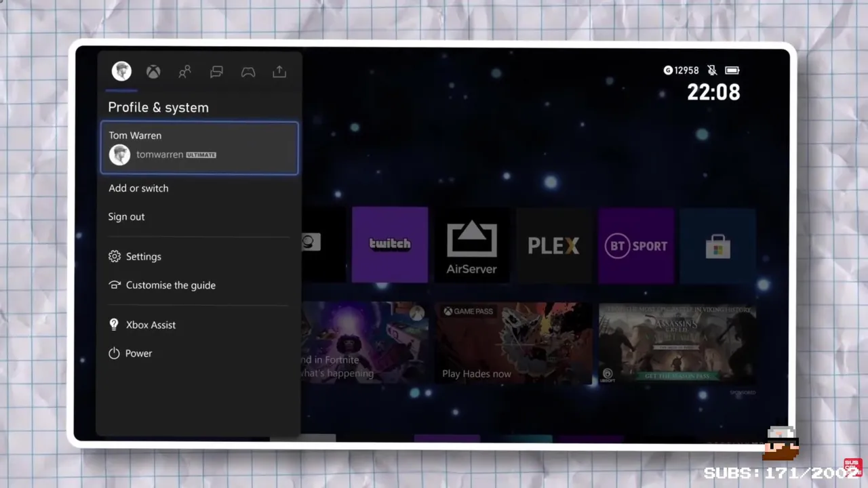The image size is (868, 488).
Task: Select the Tom Warren profile card
Action: pos(199,148)
